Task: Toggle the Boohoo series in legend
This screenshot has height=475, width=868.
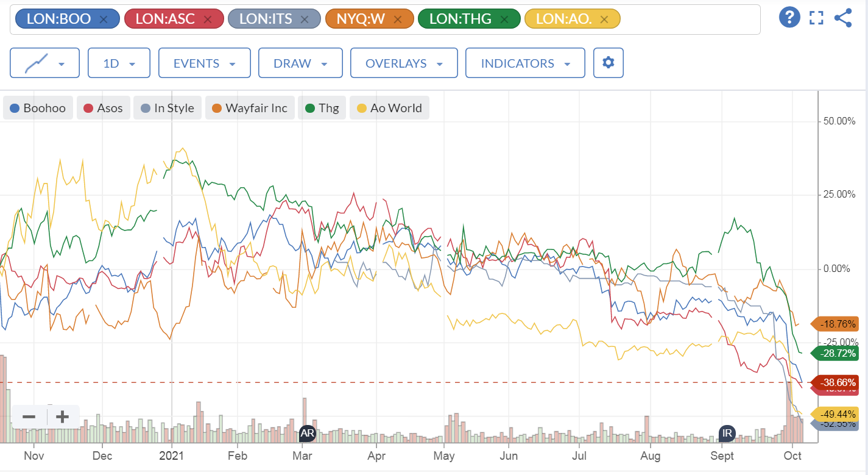Action: coord(38,108)
